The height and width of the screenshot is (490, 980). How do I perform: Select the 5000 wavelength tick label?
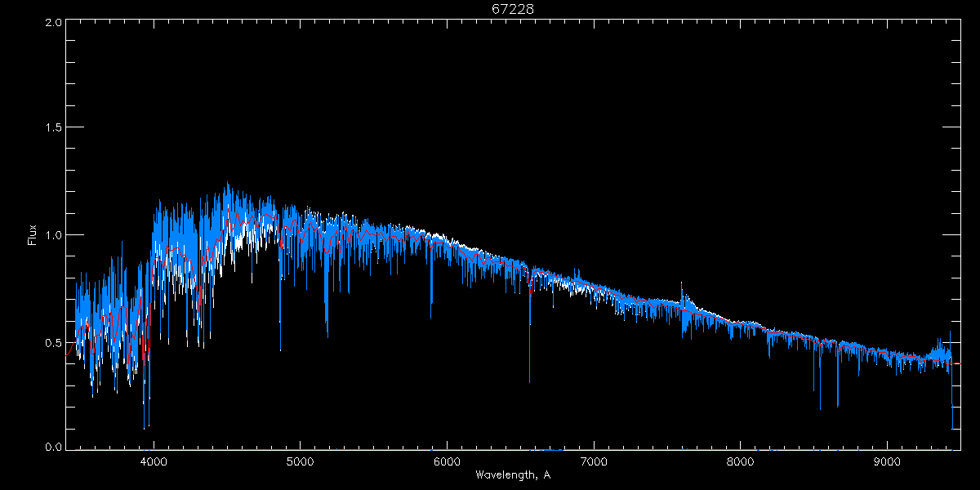300,460
